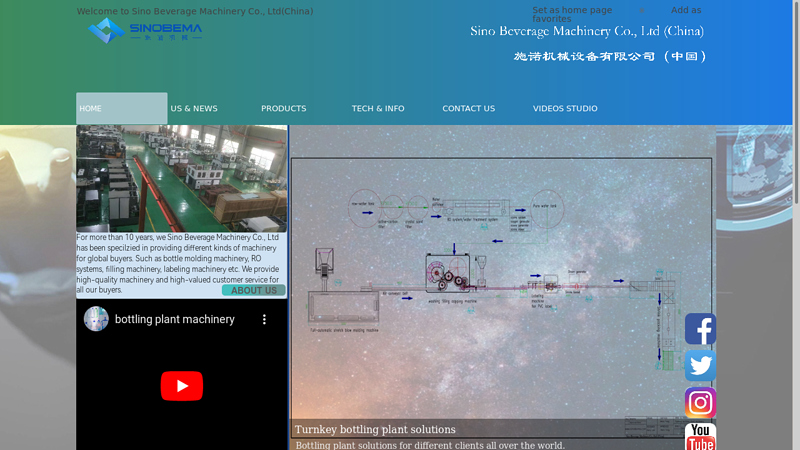Screen dimensions: 800x450
Task: Click Set as home page link
Action: (x=572, y=10)
